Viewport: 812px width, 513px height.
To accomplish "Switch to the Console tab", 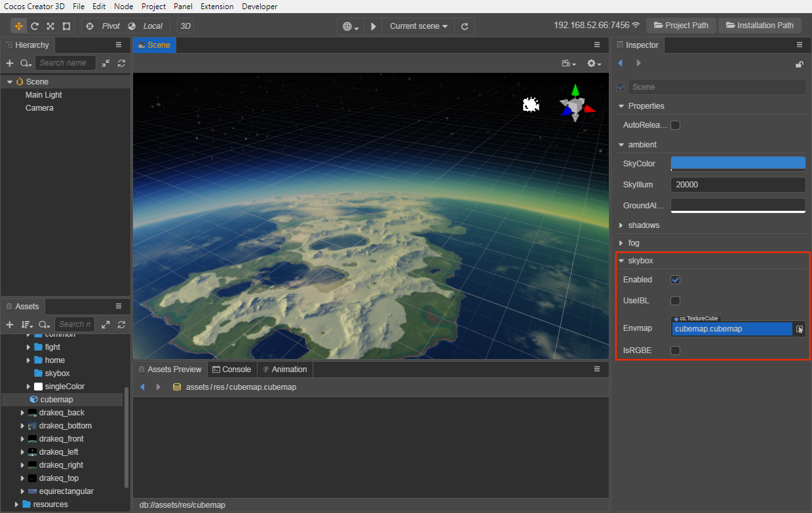I will click(232, 370).
